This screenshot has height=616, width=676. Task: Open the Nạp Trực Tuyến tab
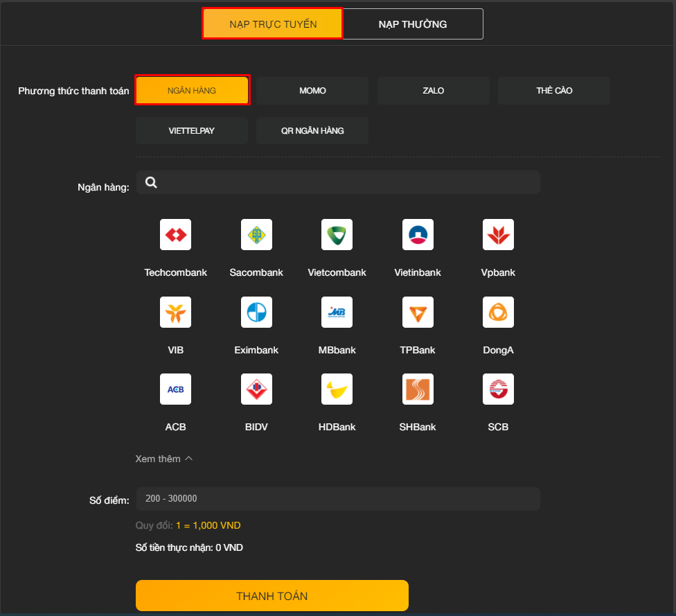click(x=273, y=24)
